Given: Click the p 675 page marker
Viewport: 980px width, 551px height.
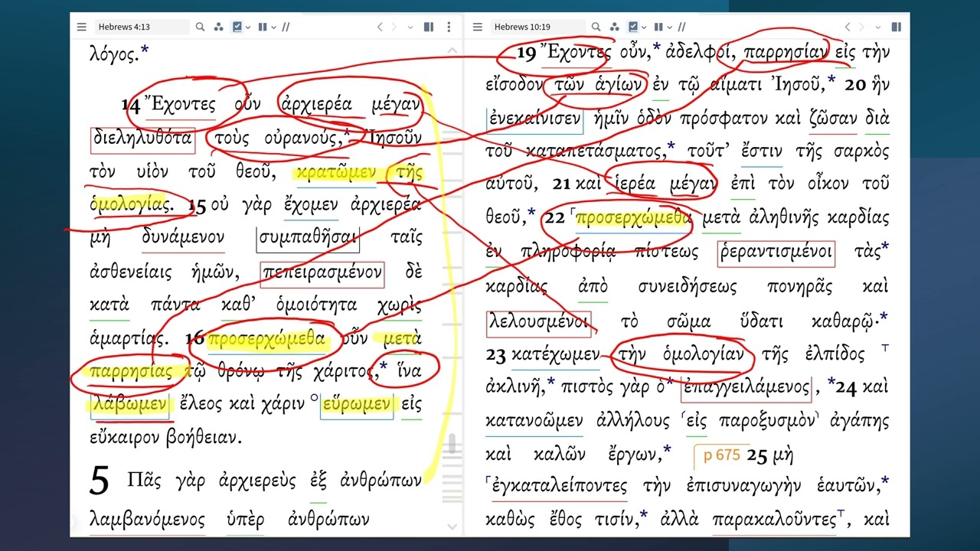Looking at the screenshot, I should 720,455.
